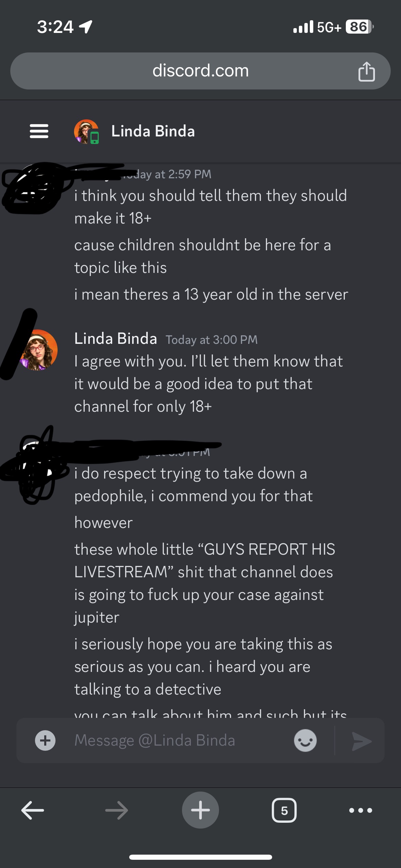
Task: Tap the message about a 13 year old
Action: click(211, 294)
